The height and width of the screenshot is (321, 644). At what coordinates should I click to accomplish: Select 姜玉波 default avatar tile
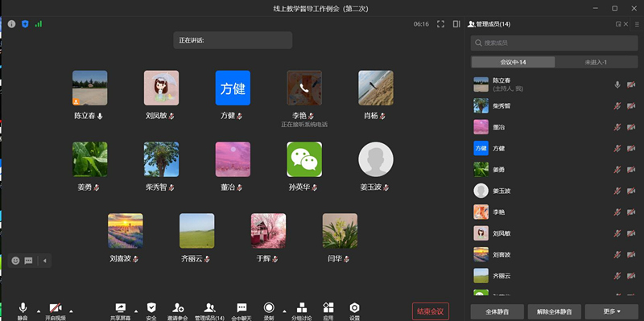[x=376, y=159]
